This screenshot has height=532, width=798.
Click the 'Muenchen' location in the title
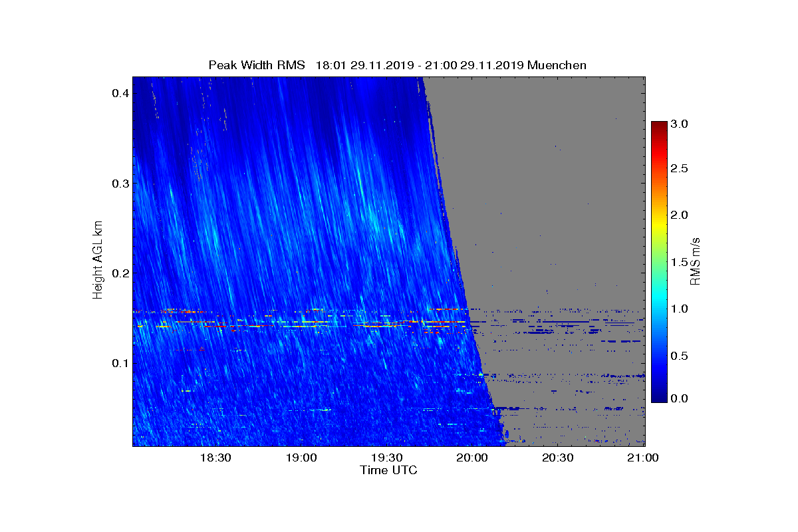[x=557, y=65]
